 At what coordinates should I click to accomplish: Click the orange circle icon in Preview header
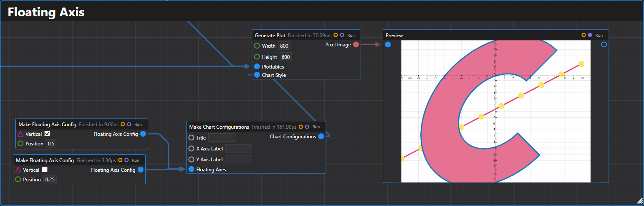click(x=583, y=35)
